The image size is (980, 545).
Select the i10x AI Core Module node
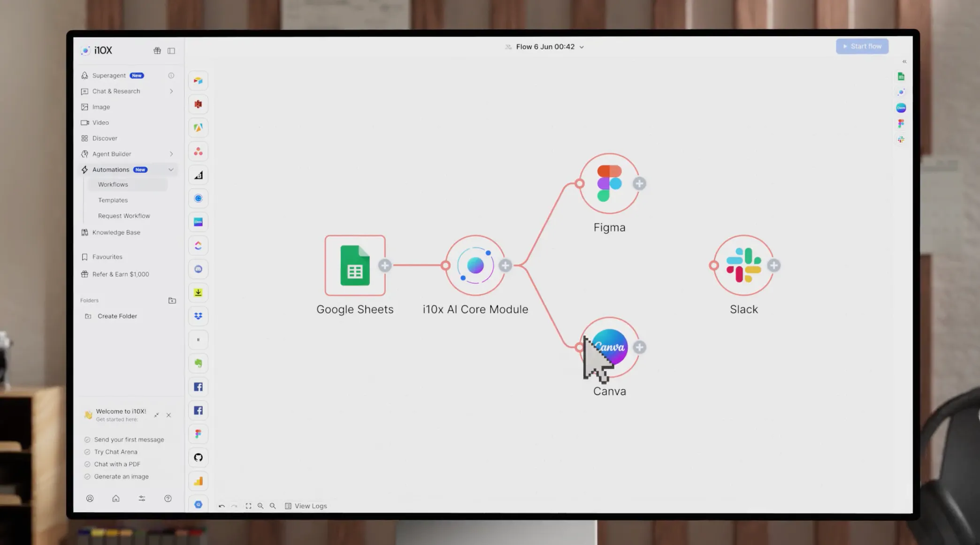click(x=475, y=265)
